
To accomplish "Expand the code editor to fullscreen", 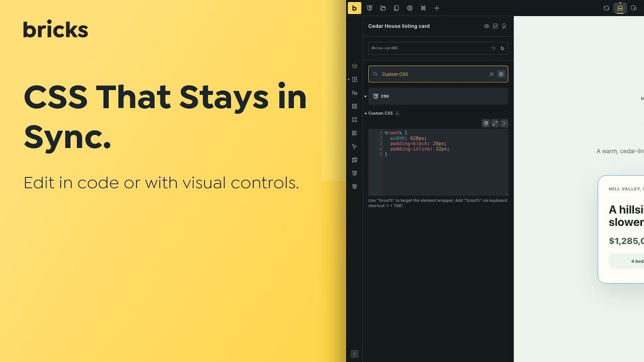I will point(495,123).
